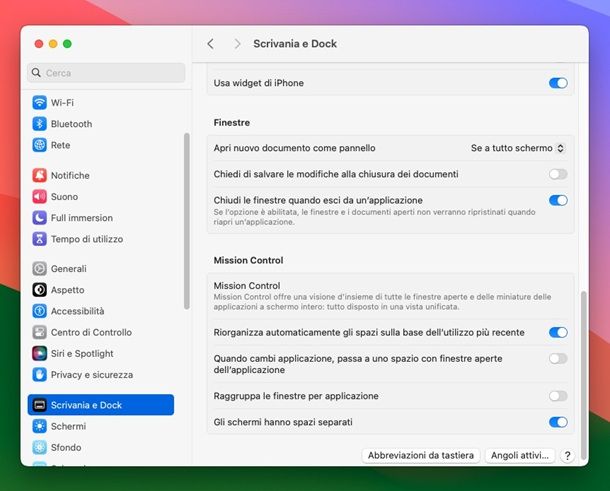Click the main pane vertical scrollbar
This screenshot has width=610, height=491.
(x=584, y=375)
